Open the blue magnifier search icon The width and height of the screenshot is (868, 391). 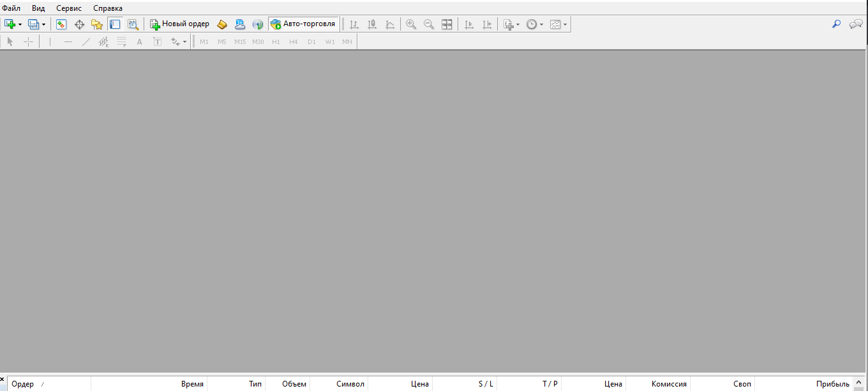[836, 24]
